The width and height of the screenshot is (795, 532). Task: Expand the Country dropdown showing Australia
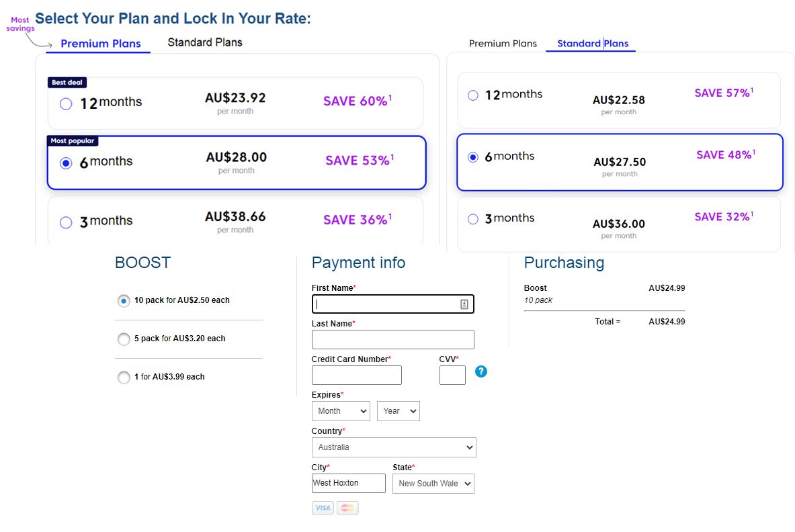[x=394, y=447]
